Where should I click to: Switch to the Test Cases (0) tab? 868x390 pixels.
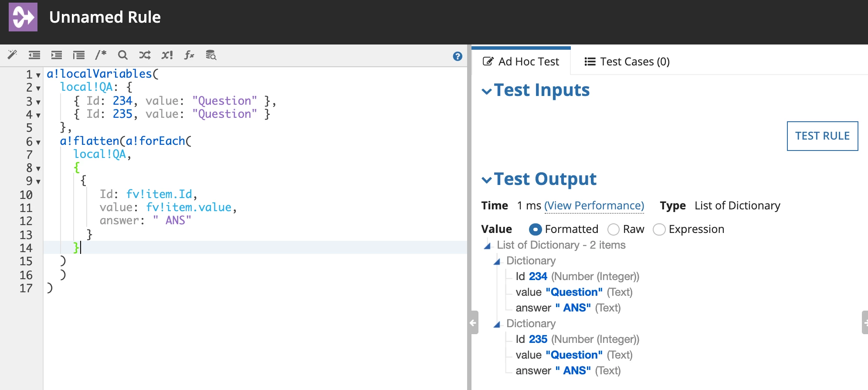pyautogui.click(x=627, y=62)
